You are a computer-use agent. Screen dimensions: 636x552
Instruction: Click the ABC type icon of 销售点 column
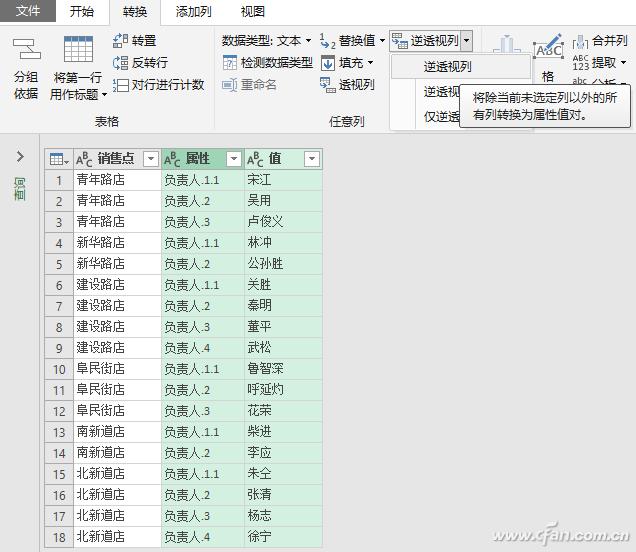tap(84, 159)
